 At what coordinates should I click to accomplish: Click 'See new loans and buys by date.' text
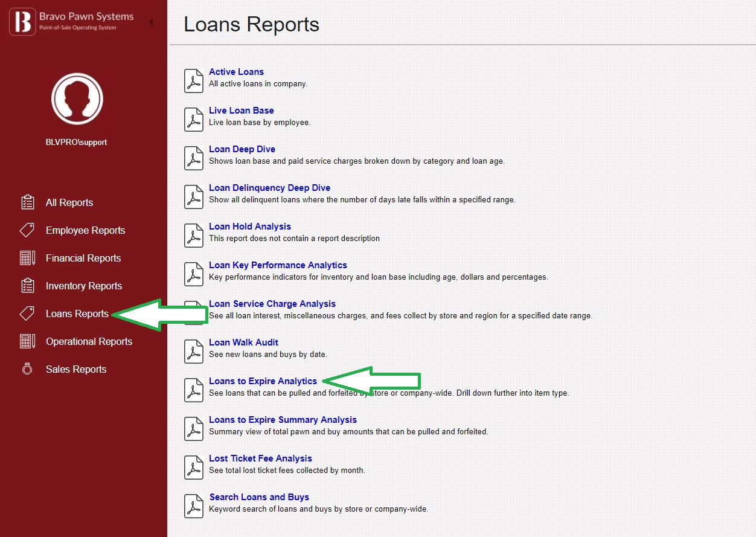click(268, 355)
